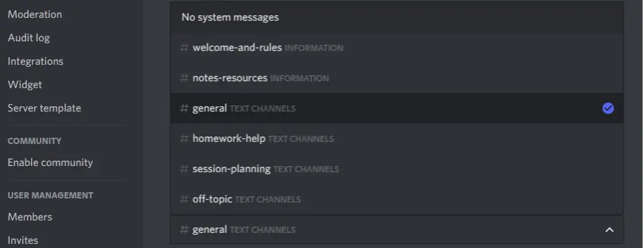Image resolution: width=644 pixels, height=248 pixels.
Task: Click the blue checkmark on general option
Action: click(x=608, y=108)
